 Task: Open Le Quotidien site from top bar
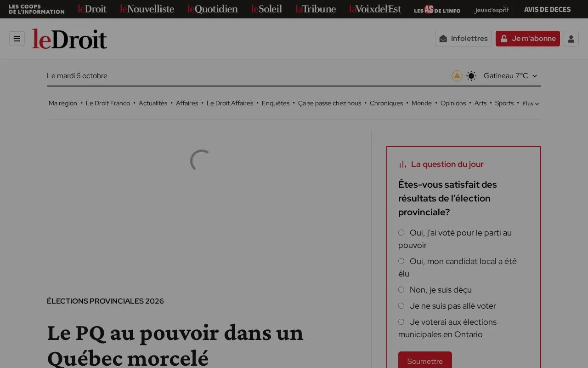(213, 9)
